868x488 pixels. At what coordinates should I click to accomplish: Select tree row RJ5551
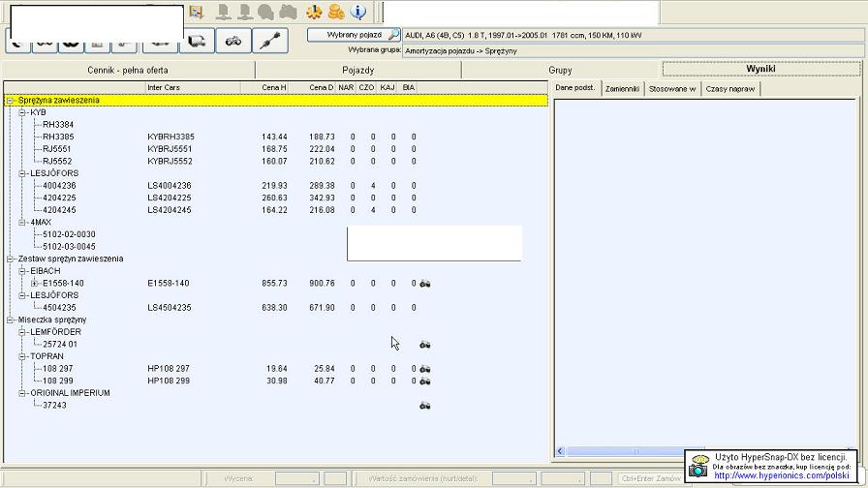(x=57, y=149)
